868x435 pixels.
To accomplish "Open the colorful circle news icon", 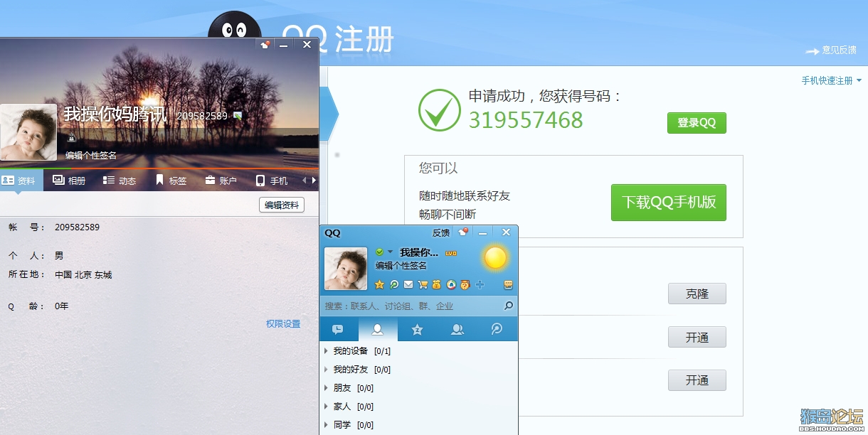I will [450, 284].
